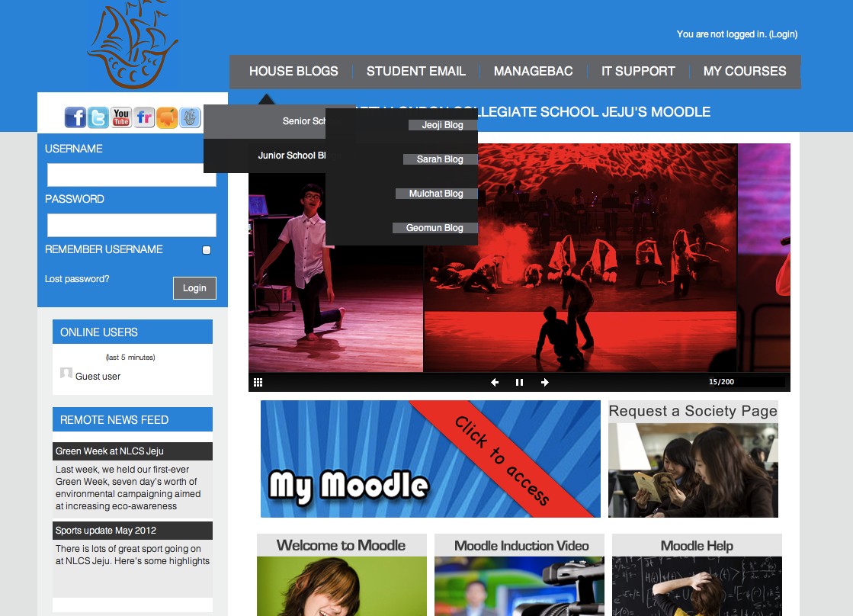Screen dimensions: 853x616
Task: Click the orange fruit social icon
Action: point(167,117)
